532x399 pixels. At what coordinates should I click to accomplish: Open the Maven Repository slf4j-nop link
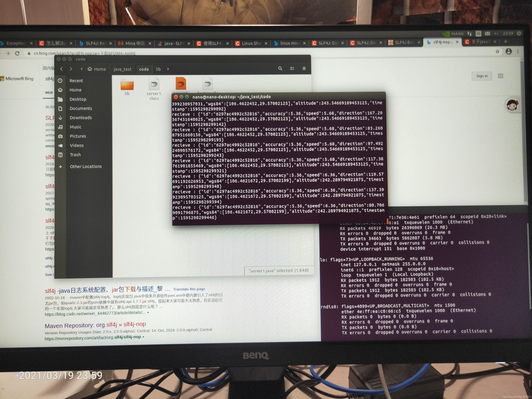click(95, 325)
